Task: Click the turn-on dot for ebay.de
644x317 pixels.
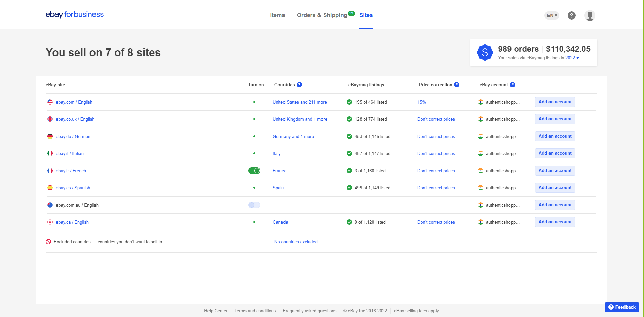Action: pos(254,136)
